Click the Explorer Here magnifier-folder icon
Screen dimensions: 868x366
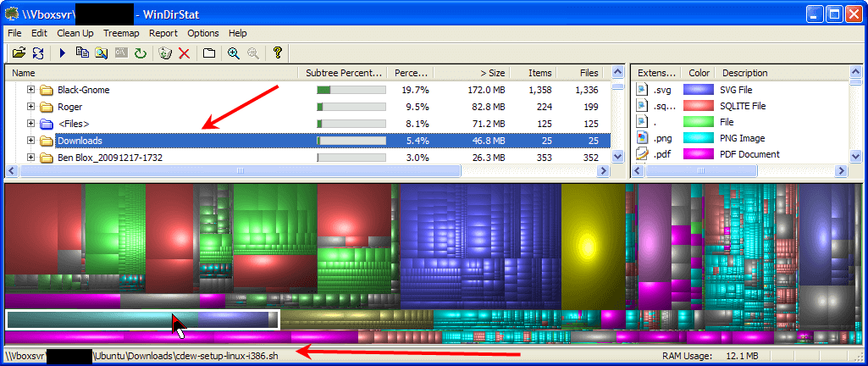[102, 53]
